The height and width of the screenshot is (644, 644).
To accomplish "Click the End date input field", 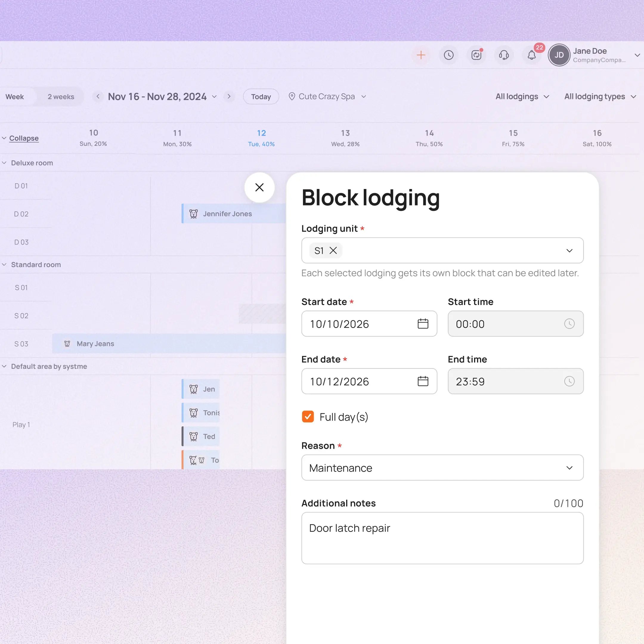I will point(369,381).
